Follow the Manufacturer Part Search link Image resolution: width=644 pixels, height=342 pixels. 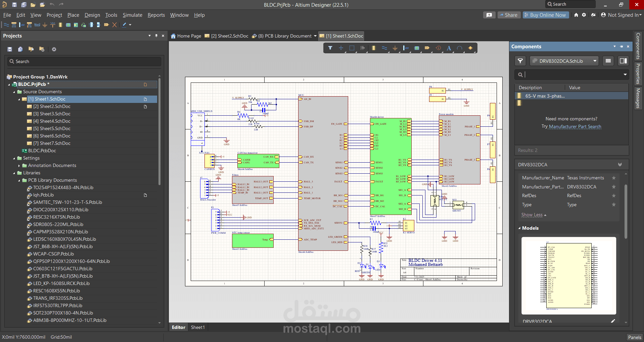click(x=575, y=127)
